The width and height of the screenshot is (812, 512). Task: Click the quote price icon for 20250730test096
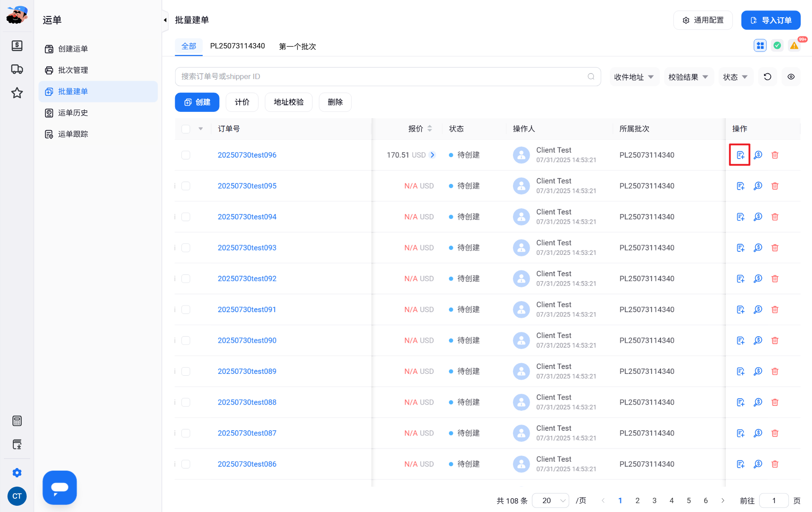(758, 155)
